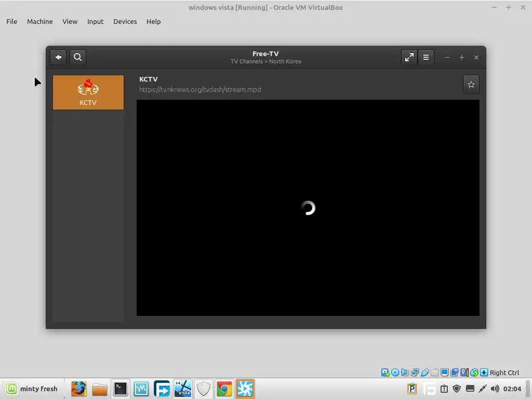Open the Free-TV hamburger menu
This screenshot has width=532, height=399.
click(426, 57)
